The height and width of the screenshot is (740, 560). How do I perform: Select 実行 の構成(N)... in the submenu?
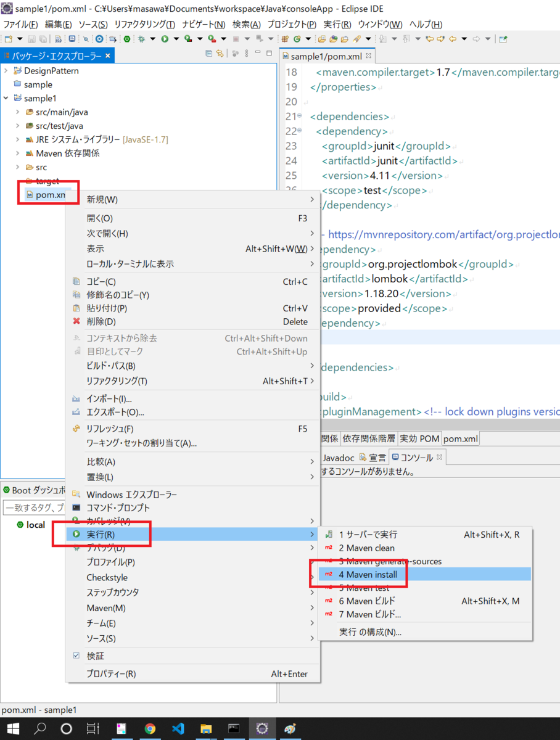click(x=424, y=632)
